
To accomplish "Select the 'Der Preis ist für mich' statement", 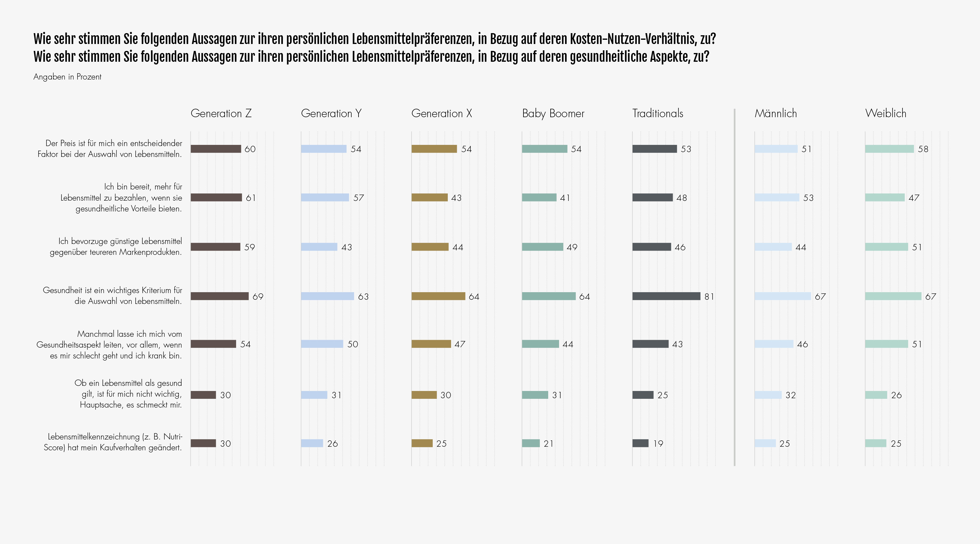I will [x=110, y=149].
